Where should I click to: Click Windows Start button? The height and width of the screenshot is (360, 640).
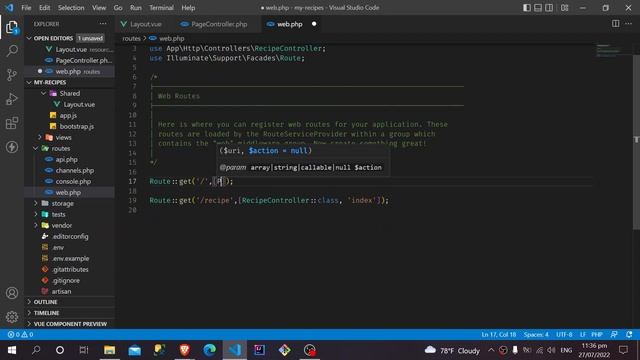pyautogui.click(x=11, y=350)
